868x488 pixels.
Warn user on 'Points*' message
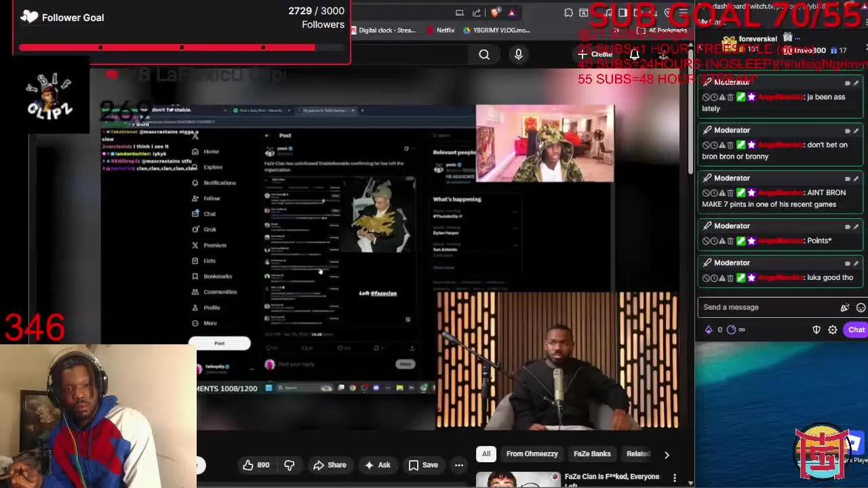[x=722, y=241]
